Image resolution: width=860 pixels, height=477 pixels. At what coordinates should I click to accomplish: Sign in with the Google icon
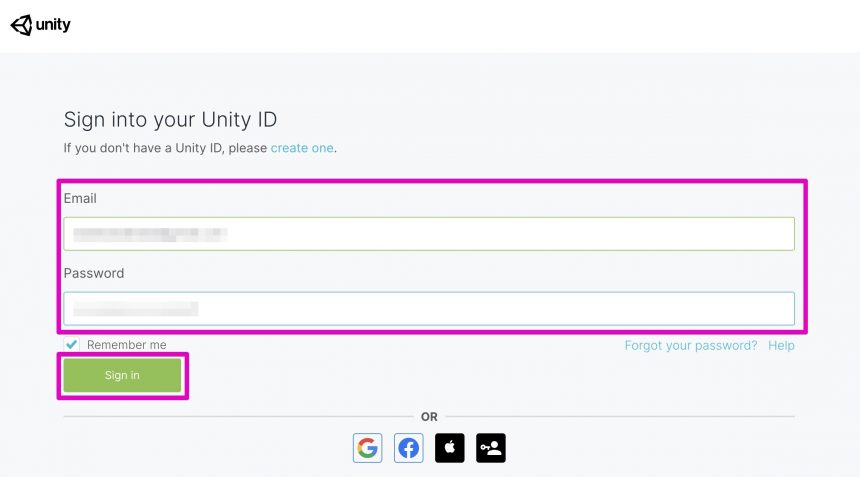pos(367,448)
